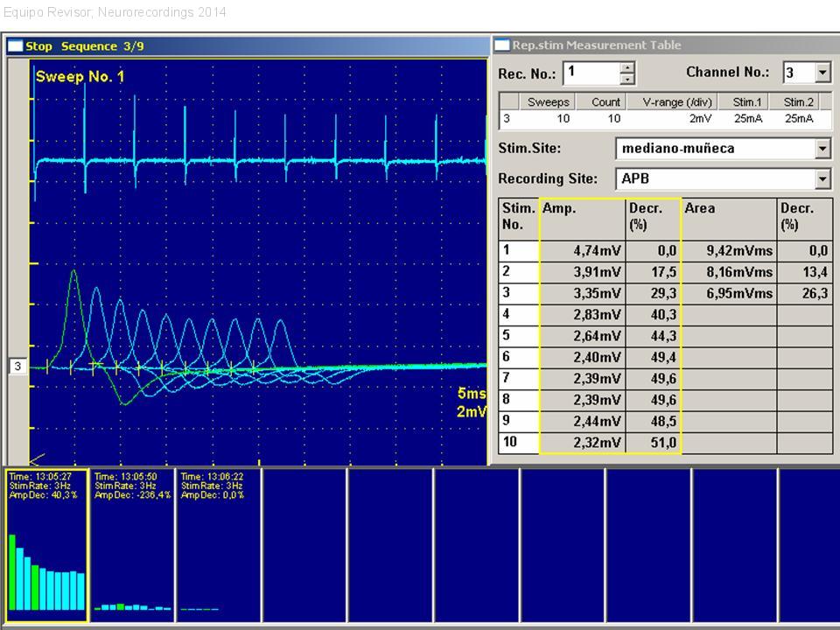Click the Stim.1 column header

pyautogui.click(x=747, y=101)
